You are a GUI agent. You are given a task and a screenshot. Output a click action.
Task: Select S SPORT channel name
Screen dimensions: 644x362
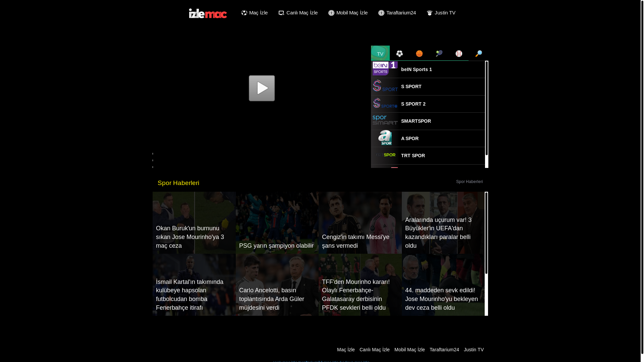(411, 86)
